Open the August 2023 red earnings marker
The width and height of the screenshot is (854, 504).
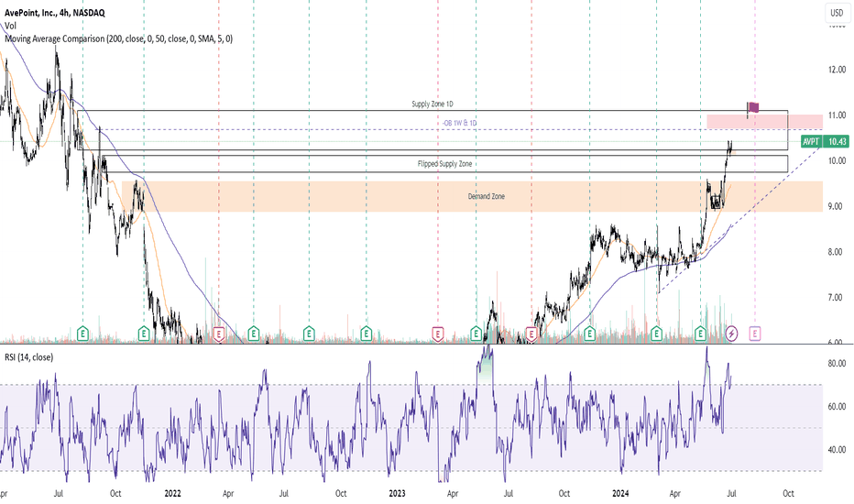pyautogui.click(x=531, y=333)
